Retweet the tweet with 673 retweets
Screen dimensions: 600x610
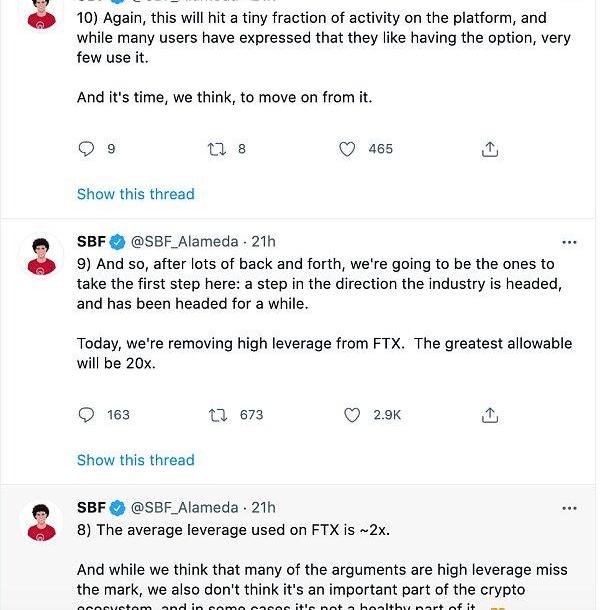point(216,414)
